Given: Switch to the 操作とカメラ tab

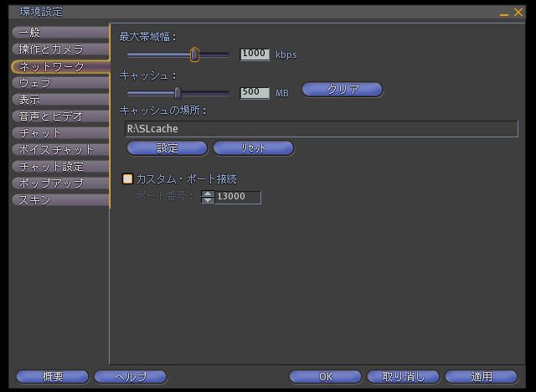Looking at the screenshot, I should (60, 49).
